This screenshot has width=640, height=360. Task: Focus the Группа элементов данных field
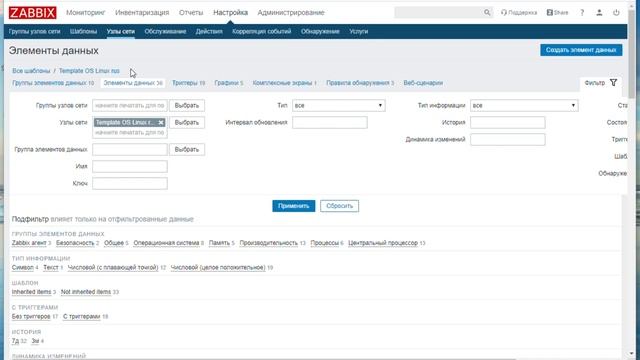click(x=130, y=149)
